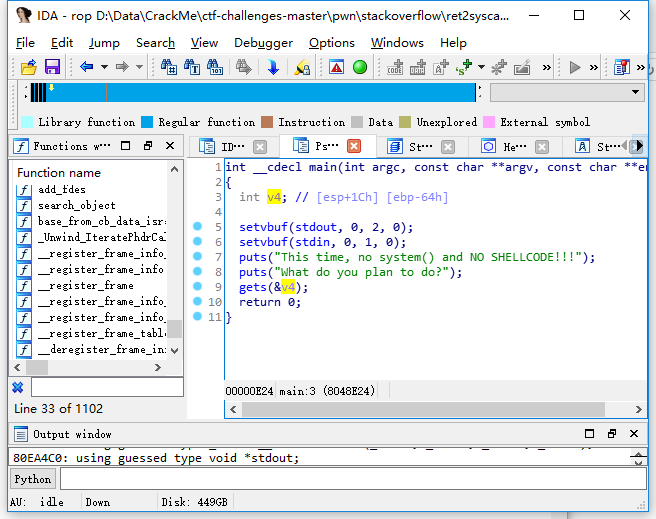Click the start debugger play icon

(574, 67)
